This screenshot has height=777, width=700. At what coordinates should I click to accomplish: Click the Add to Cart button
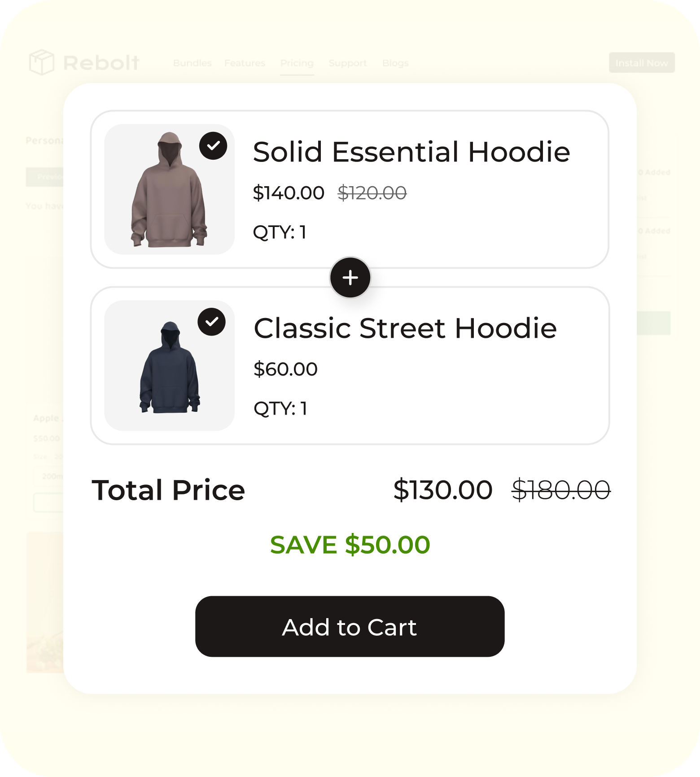pos(350,626)
